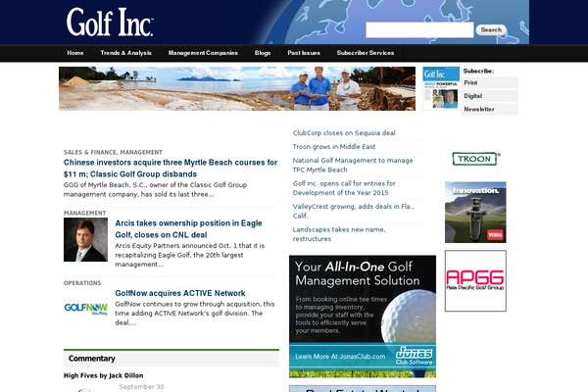Click the 'Subscribe:' label
The image size is (588, 392).
[478, 71]
